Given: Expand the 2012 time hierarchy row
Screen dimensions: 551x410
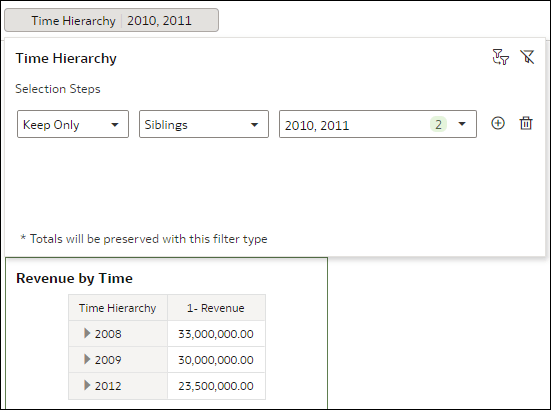Looking at the screenshot, I should point(87,385).
